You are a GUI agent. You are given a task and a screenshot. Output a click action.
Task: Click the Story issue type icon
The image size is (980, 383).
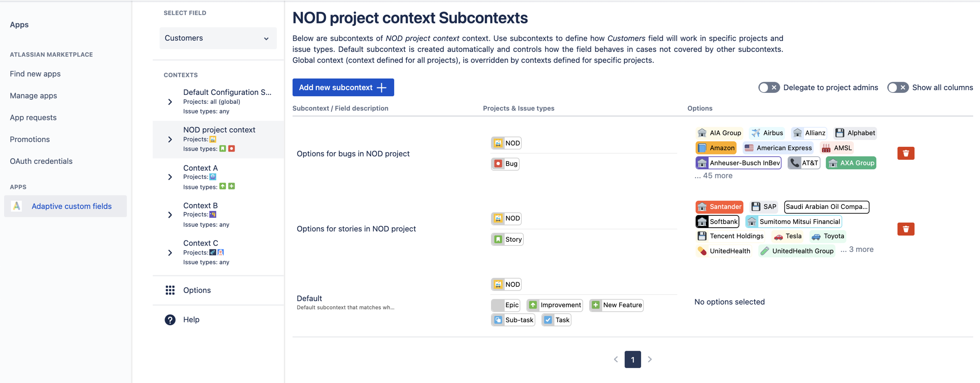click(498, 239)
